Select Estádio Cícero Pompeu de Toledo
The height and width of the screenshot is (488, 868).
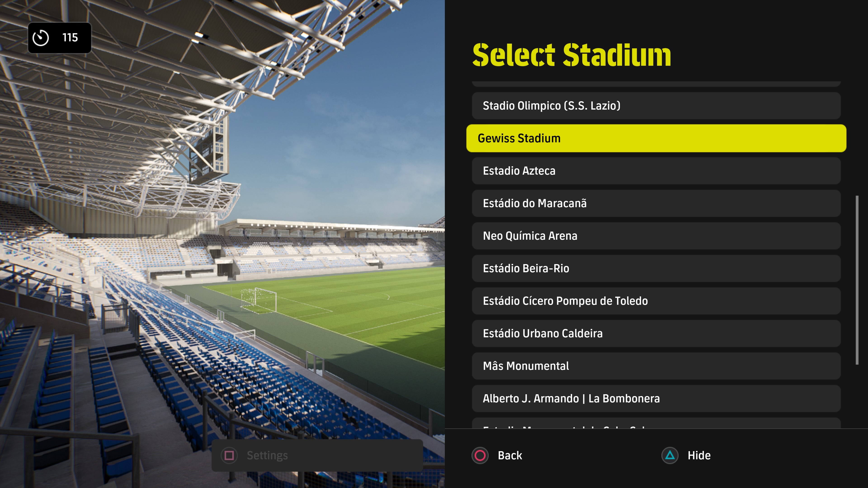click(656, 301)
